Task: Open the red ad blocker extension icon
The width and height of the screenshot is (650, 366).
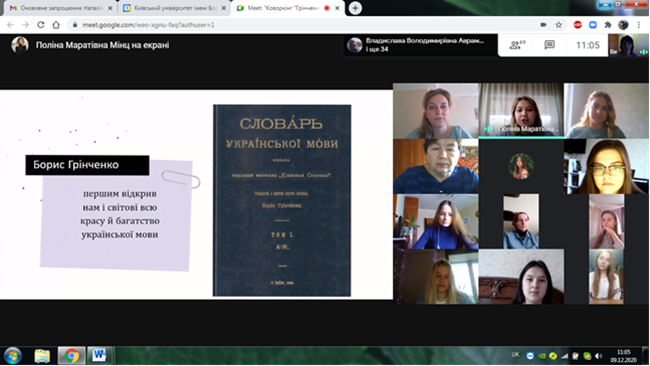Action: pyautogui.click(x=577, y=25)
